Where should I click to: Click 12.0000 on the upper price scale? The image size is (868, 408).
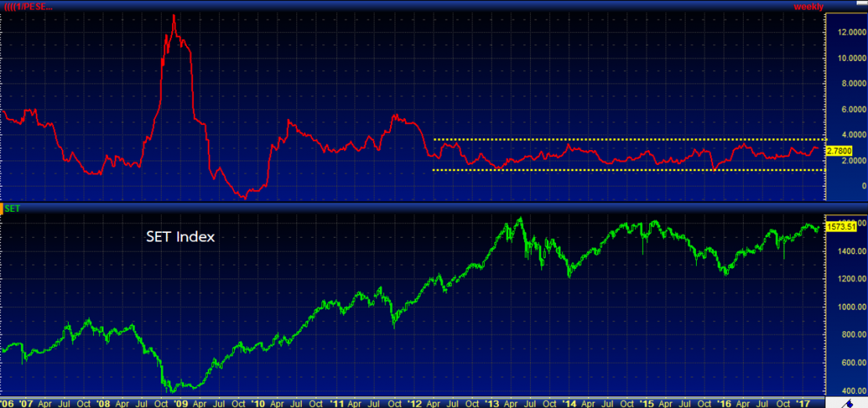click(850, 32)
